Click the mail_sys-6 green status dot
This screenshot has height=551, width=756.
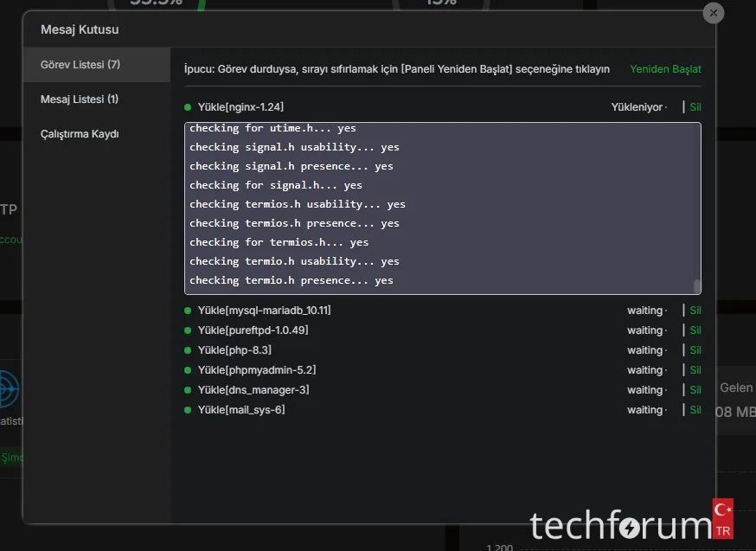point(188,410)
